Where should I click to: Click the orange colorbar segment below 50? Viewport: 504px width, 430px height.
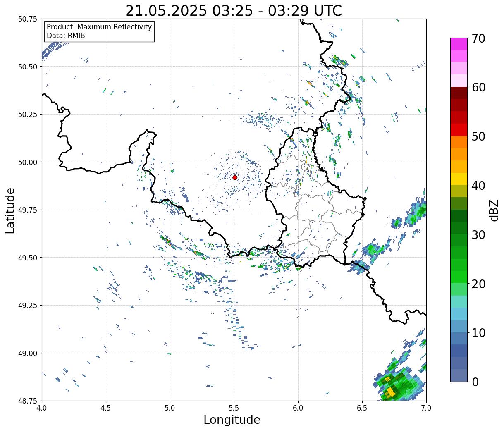[x=459, y=142]
